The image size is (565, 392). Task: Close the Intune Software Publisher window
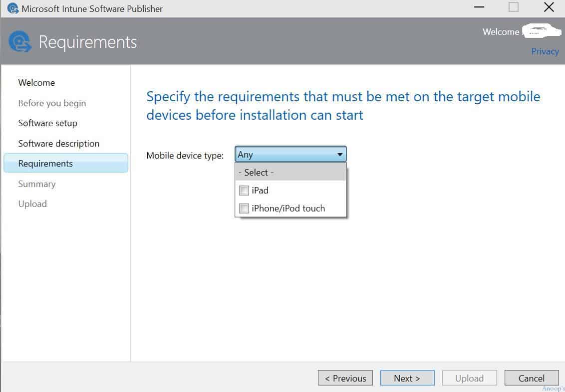click(x=549, y=7)
